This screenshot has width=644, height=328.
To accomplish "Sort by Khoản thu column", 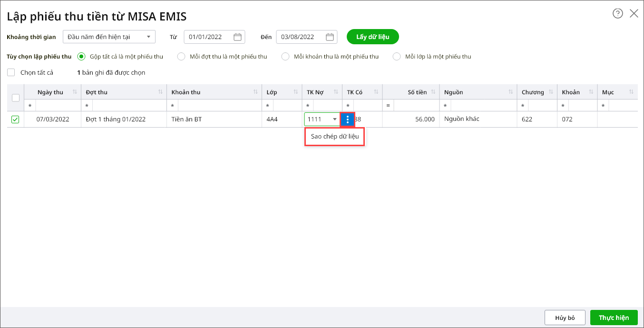I will click(255, 92).
